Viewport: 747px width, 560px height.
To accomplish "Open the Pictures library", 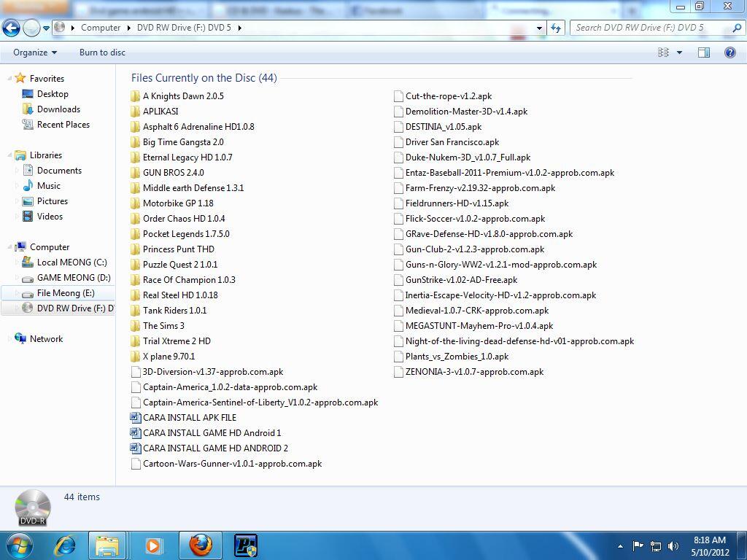I will coord(53,201).
